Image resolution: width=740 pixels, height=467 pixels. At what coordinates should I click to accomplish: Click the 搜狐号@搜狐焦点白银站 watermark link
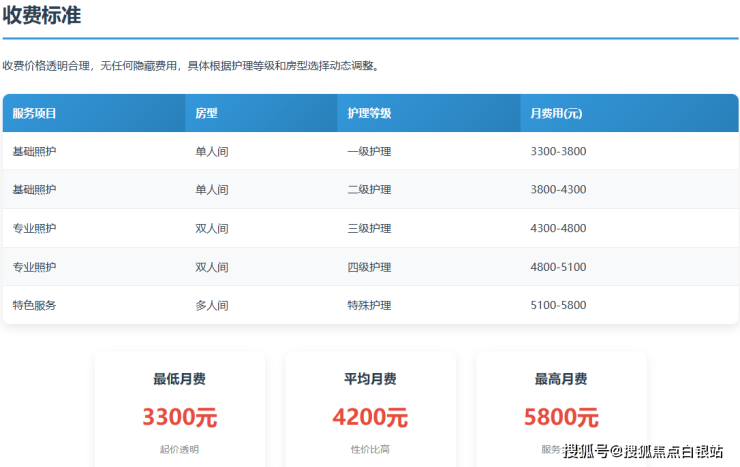click(643, 451)
